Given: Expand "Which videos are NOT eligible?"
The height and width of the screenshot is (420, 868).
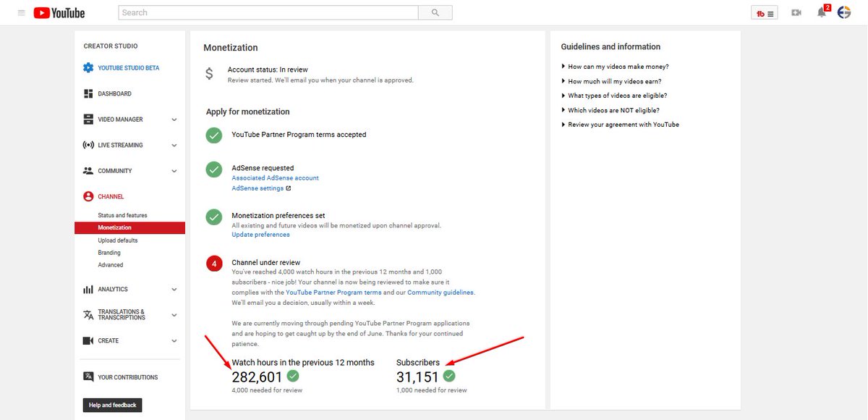Looking at the screenshot, I should [x=610, y=110].
